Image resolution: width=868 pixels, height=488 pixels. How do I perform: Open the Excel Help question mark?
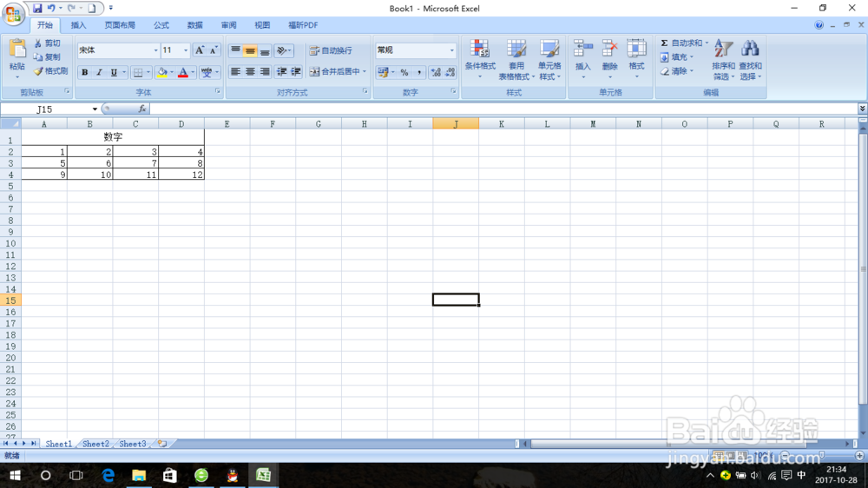coord(819,25)
